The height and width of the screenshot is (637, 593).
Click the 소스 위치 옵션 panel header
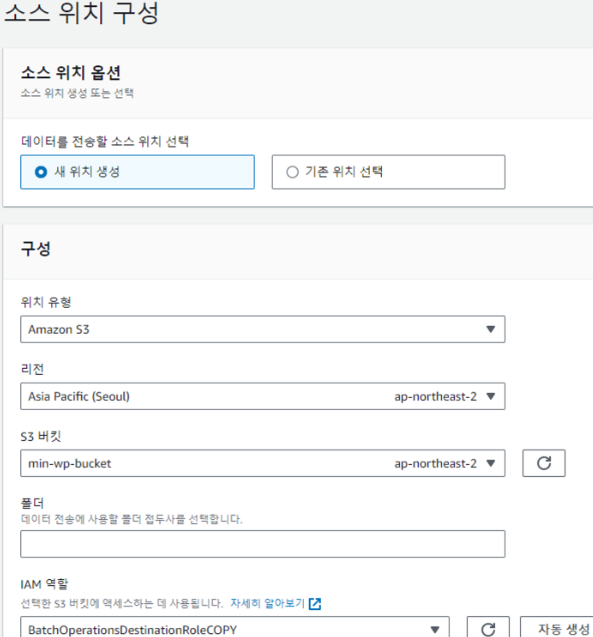pyautogui.click(x=71, y=73)
